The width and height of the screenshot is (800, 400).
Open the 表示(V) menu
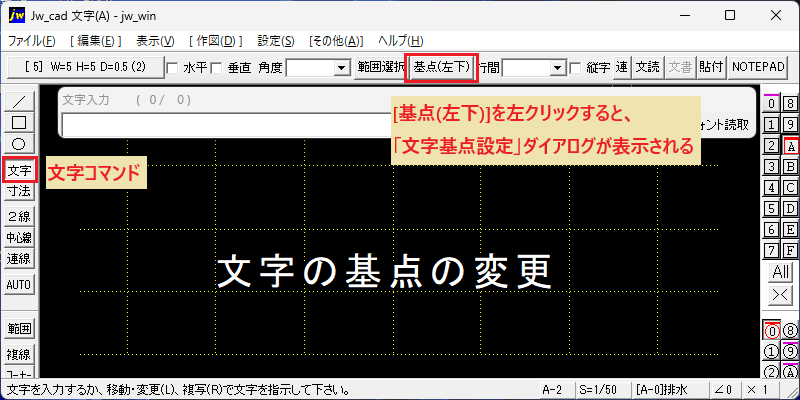[x=156, y=41]
